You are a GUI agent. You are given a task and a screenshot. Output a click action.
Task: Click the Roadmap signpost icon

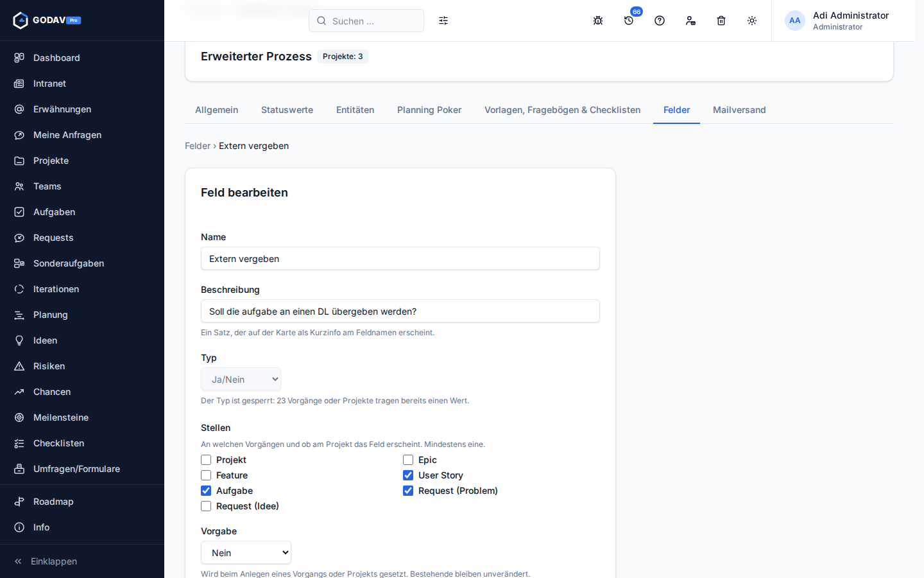[x=19, y=502]
